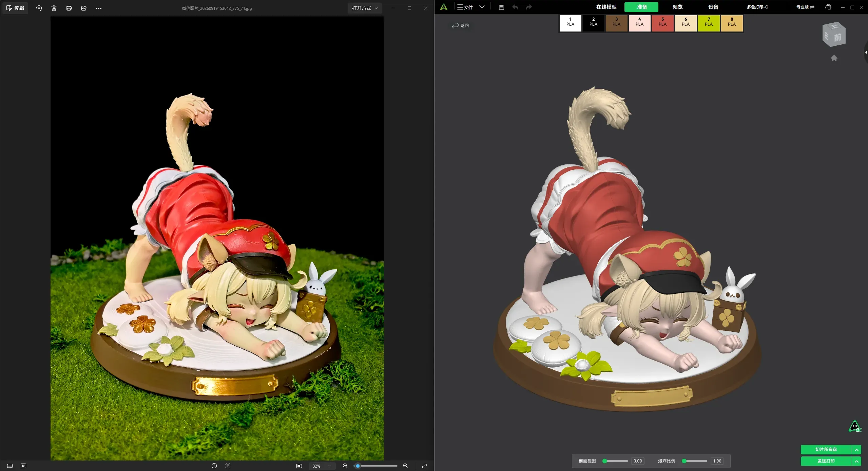Click the 发送打印 button

[826, 461]
